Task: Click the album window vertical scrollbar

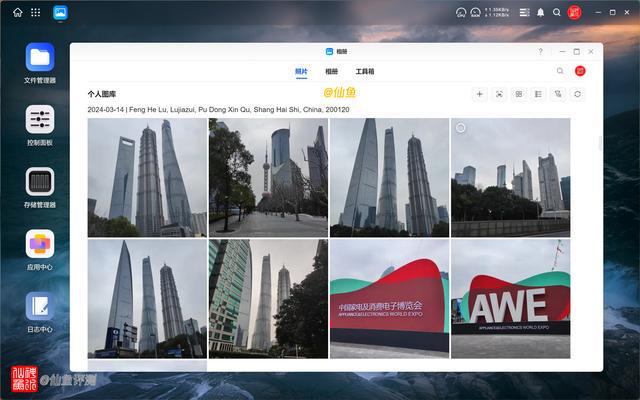Action: click(600, 144)
